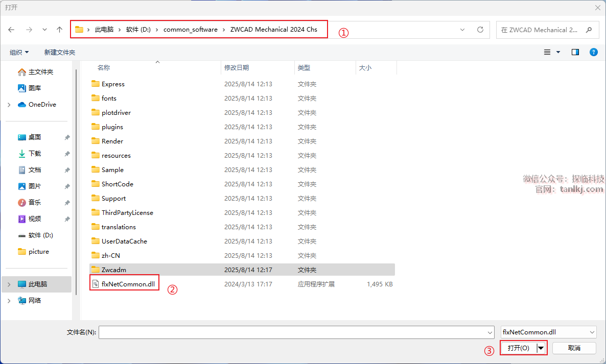This screenshot has height=364, width=606.
Task: Expand the 此电脑 tree node
Action: point(9,284)
